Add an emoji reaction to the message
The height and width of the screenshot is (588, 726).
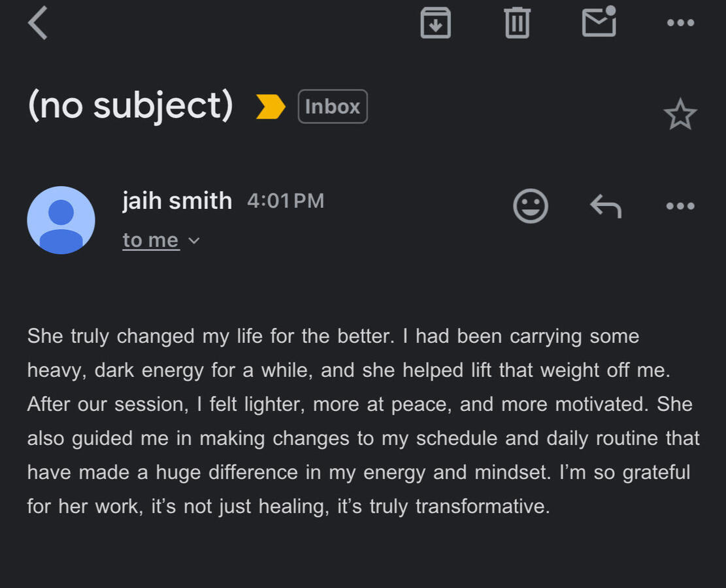click(531, 206)
